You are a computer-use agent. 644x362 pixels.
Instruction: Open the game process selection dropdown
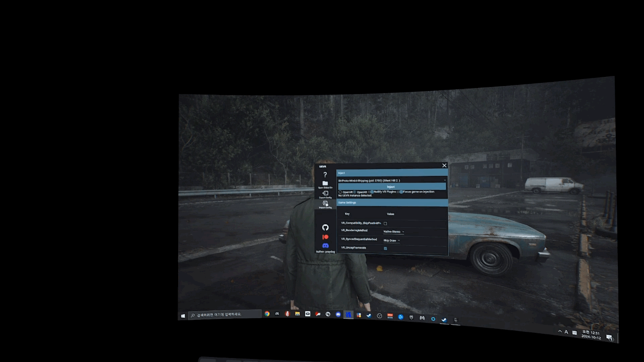pyautogui.click(x=391, y=180)
